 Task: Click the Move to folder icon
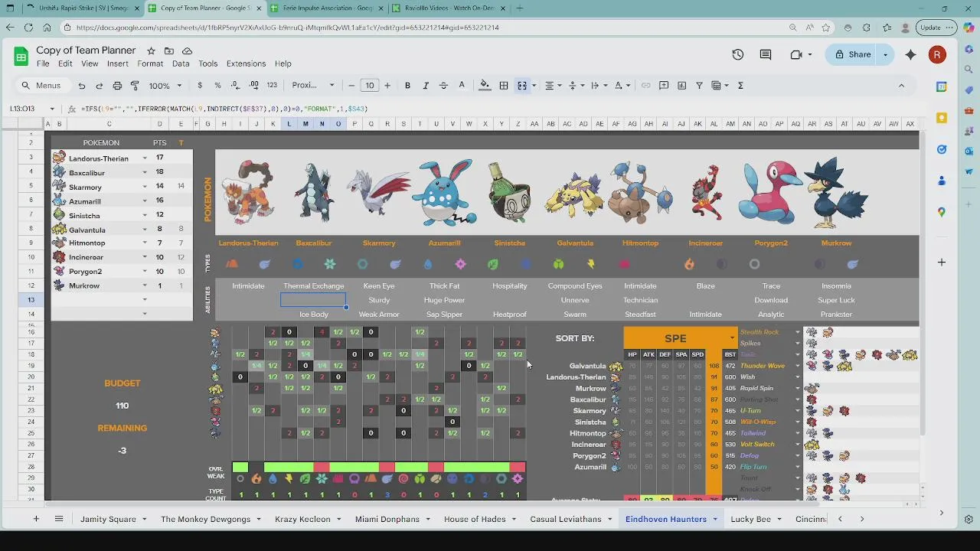point(168,51)
